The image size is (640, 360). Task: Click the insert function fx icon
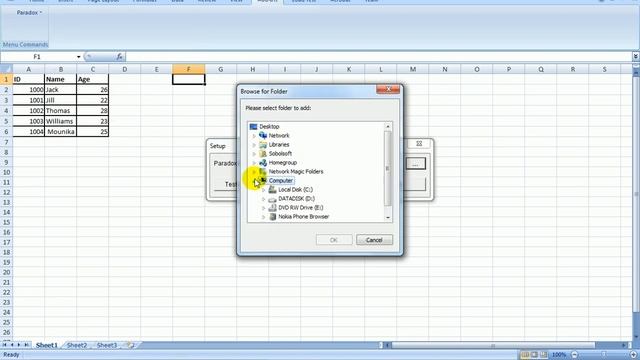click(119, 57)
